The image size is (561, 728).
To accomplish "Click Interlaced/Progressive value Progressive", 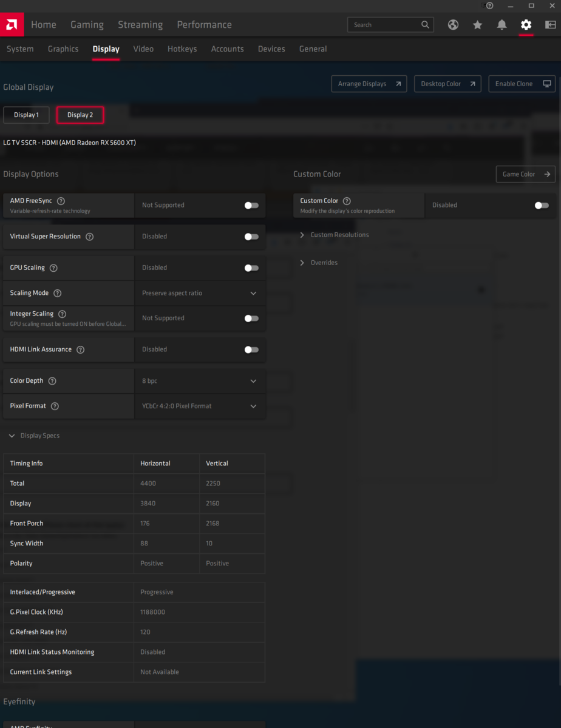I will click(157, 592).
